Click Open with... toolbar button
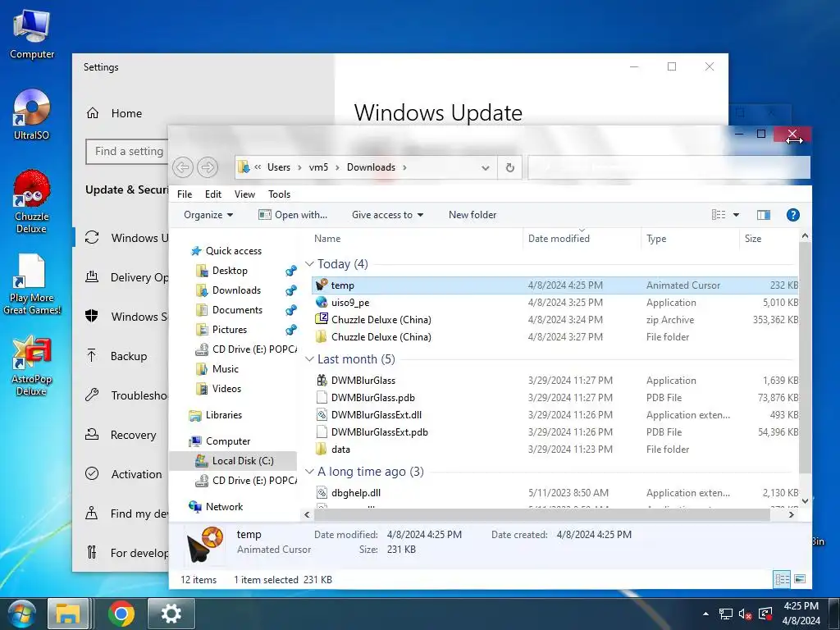The width and height of the screenshot is (840, 630). tap(293, 215)
